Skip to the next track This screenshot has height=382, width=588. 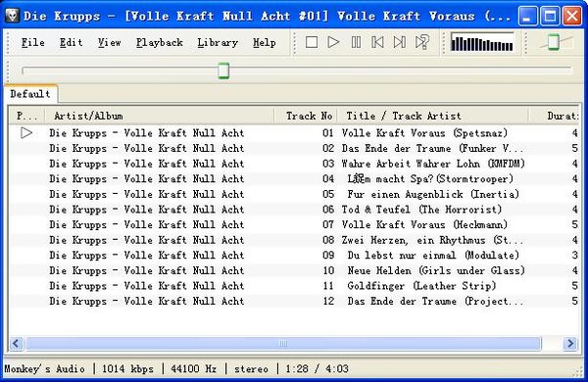click(x=400, y=42)
